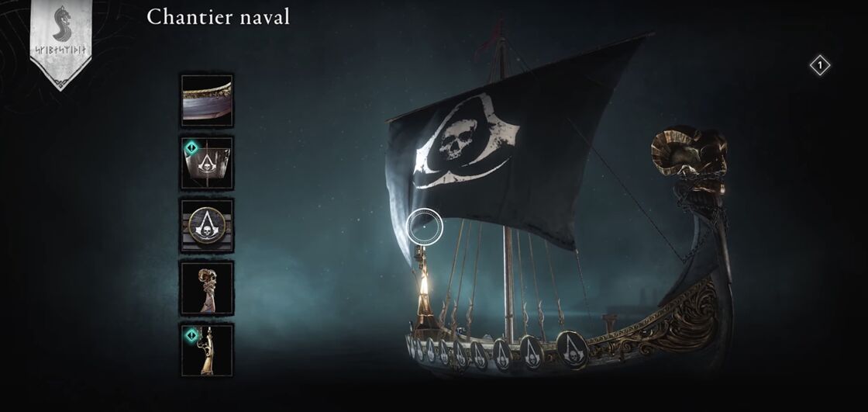Open the tail piece customization slot
868x412 pixels.
click(x=207, y=351)
